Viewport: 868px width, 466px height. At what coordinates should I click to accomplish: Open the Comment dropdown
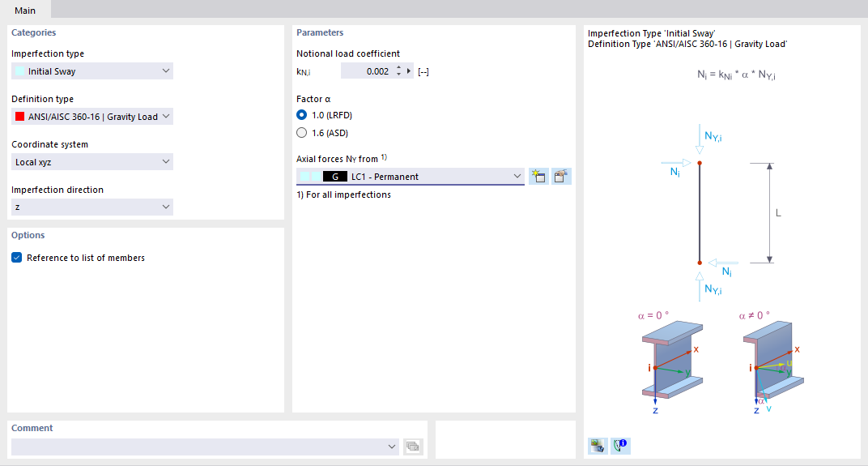(391, 447)
